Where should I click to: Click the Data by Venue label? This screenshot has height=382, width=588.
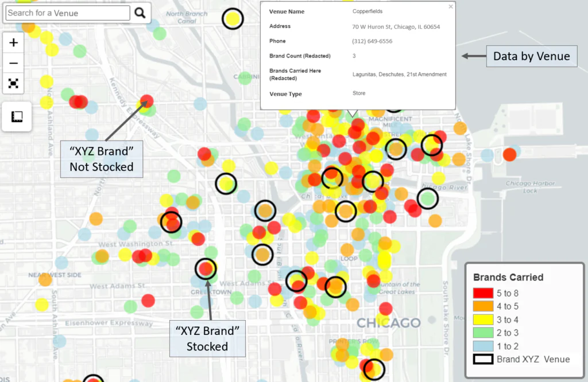(531, 56)
